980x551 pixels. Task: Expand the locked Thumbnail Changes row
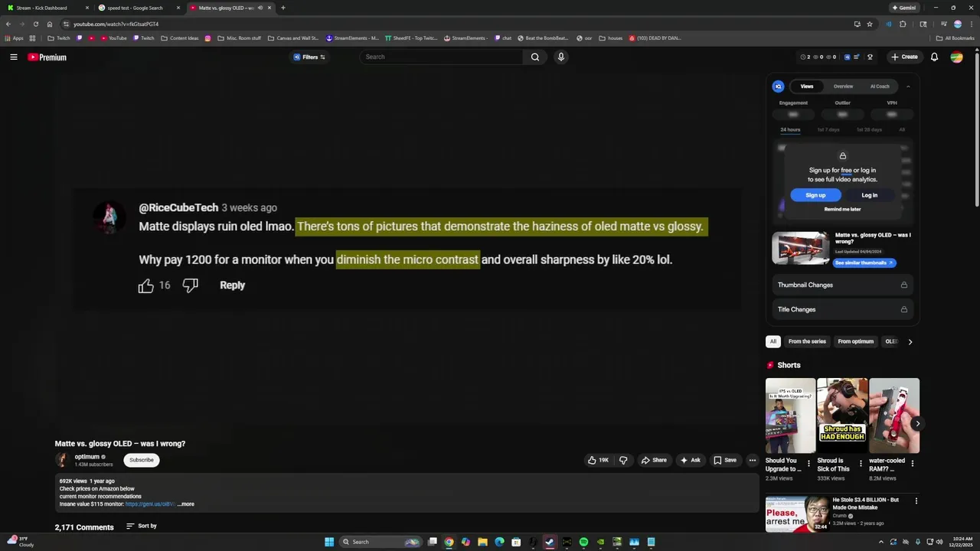(842, 285)
